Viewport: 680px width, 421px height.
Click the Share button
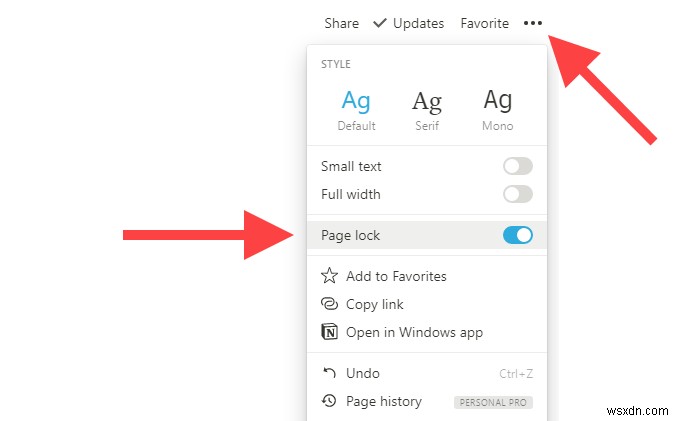[341, 23]
